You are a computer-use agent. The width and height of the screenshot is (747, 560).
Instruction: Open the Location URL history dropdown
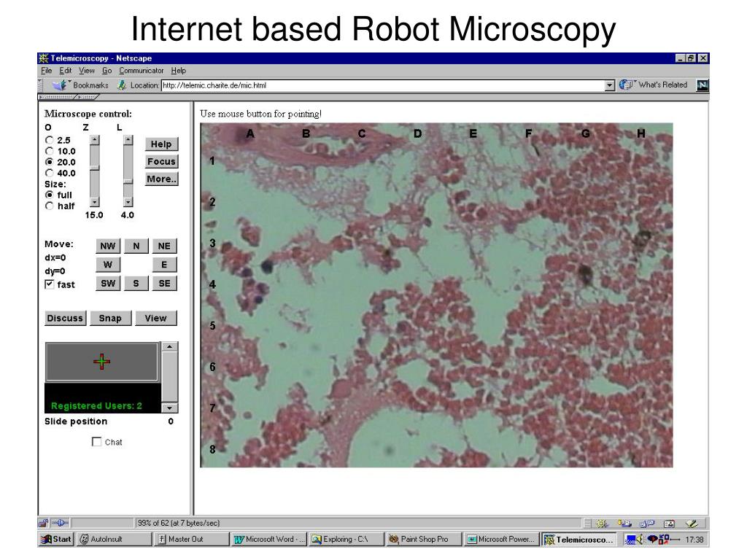click(610, 85)
